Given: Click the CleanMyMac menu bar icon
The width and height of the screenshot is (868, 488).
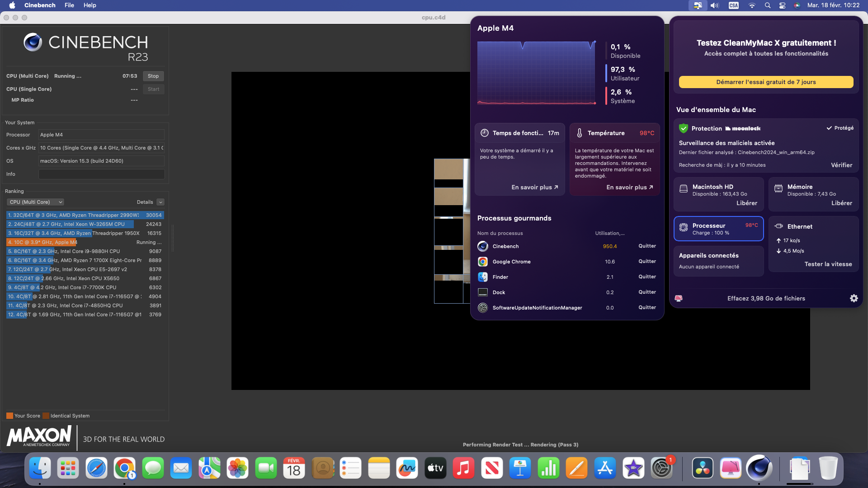Looking at the screenshot, I should (x=698, y=5).
